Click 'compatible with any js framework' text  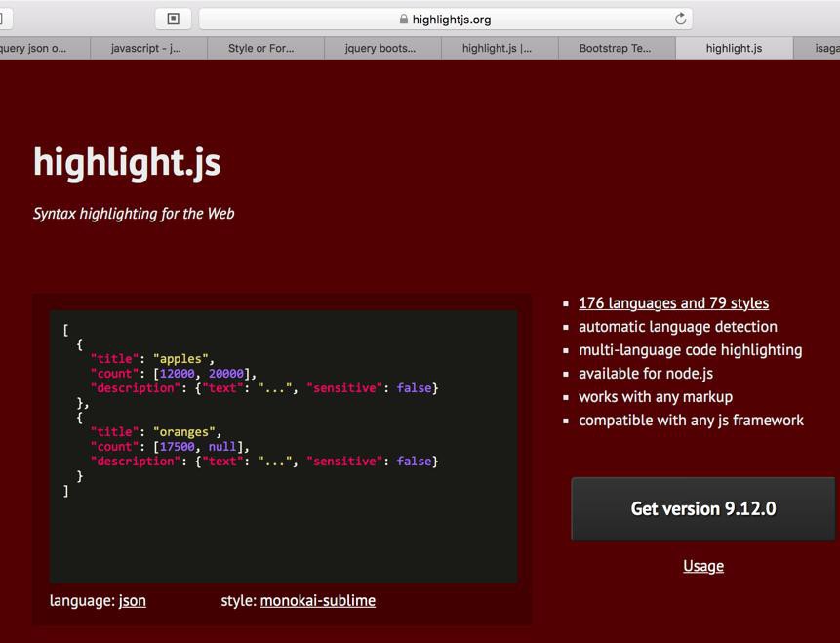coord(691,421)
